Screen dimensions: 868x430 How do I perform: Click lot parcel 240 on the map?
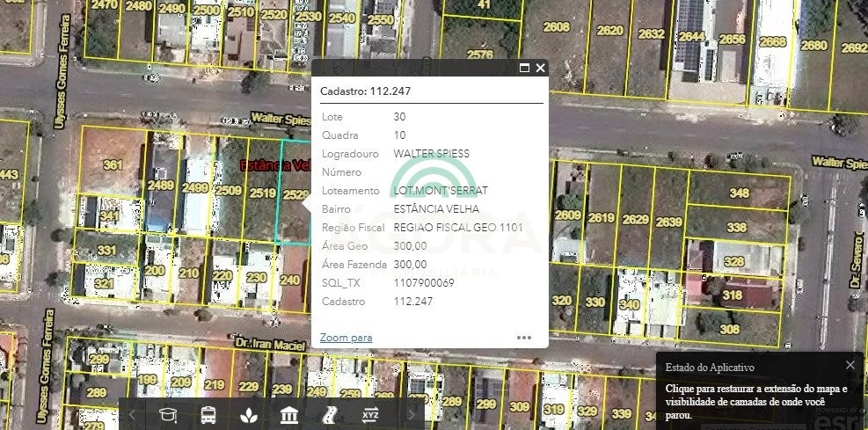pyautogui.click(x=289, y=280)
